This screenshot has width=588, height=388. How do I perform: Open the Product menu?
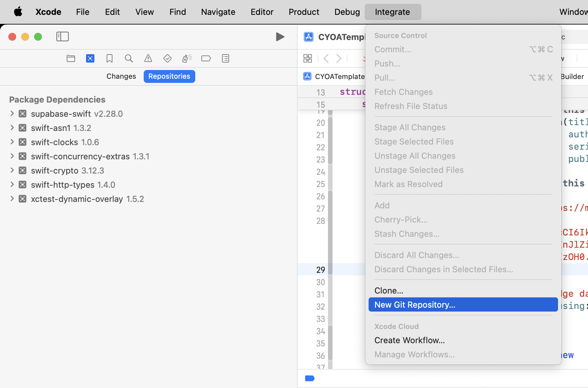pyautogui.click(x=304, y=12)
